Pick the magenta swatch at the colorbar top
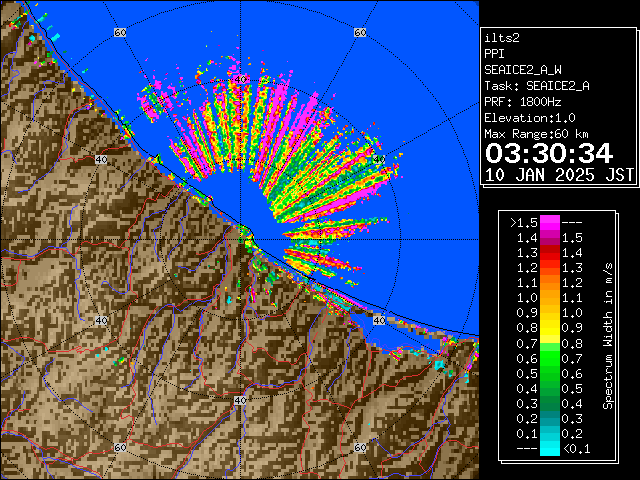 pyautogui.click(x=550, y=223)
